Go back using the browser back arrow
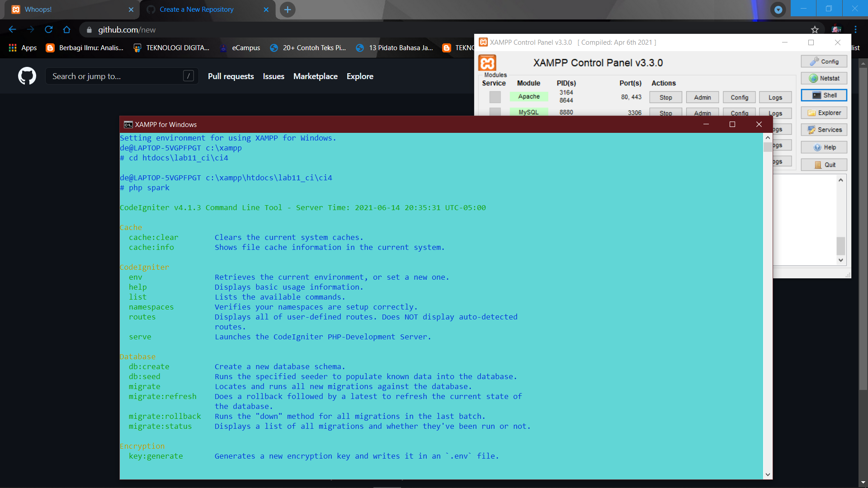 pyautogui.click(x=12, y=30)
